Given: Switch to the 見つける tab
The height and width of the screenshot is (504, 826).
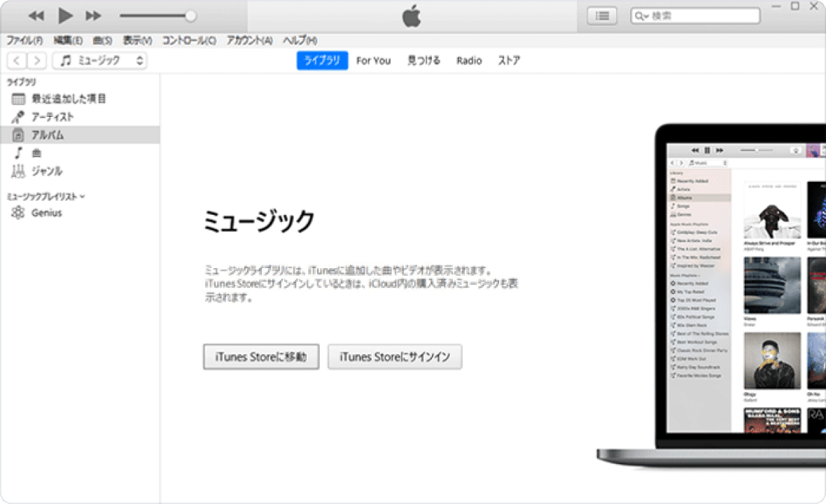Looking at the screenshot, I should coord(423,61).
